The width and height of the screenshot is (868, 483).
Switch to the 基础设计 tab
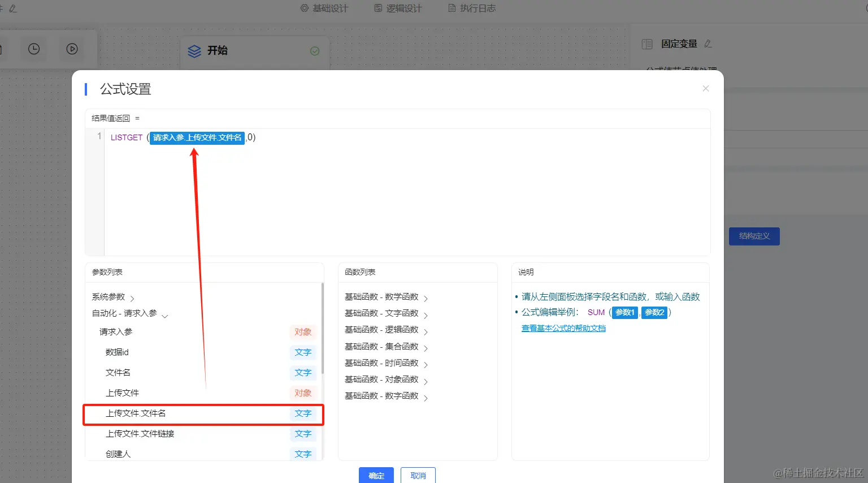324,8
